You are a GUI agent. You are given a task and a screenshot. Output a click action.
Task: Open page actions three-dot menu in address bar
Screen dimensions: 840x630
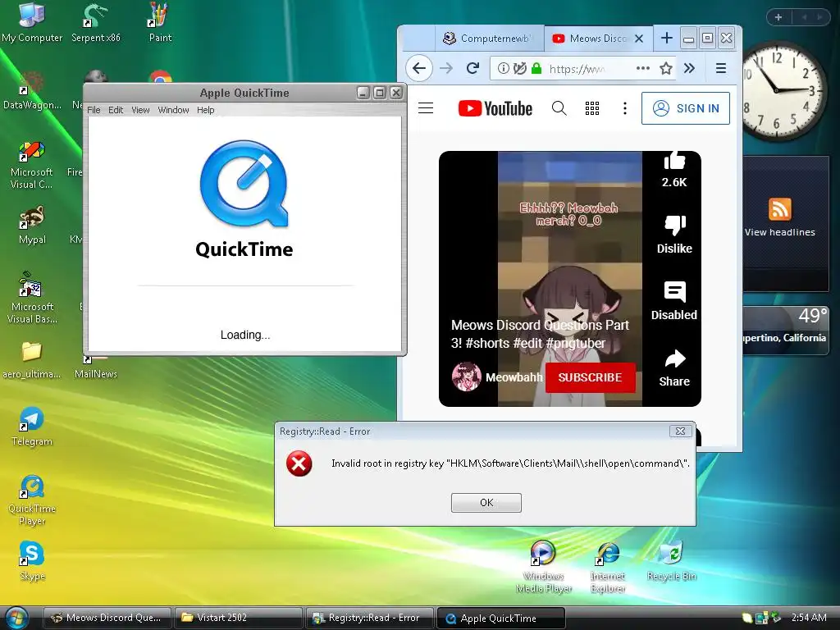pyautogui.click(x=643, y=68)
